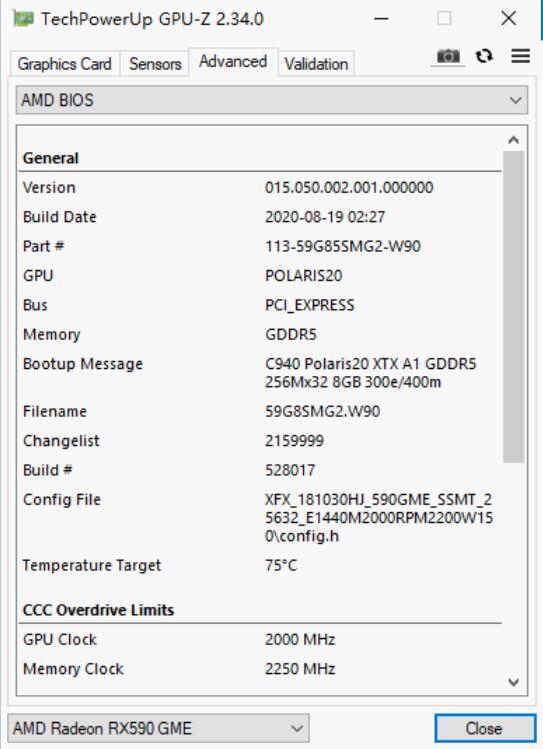Minimize the GPU-Z window
The width and height of the screenshot is (543, 749).
coord(381,19)
